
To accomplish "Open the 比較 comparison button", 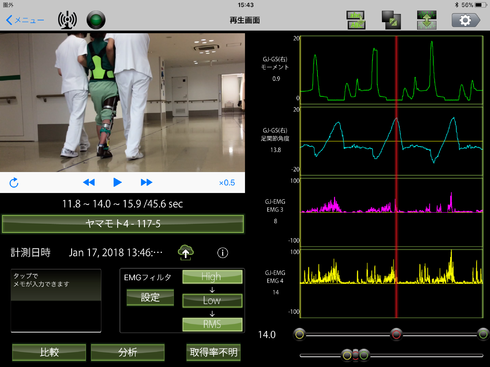I will pos(49,352).
